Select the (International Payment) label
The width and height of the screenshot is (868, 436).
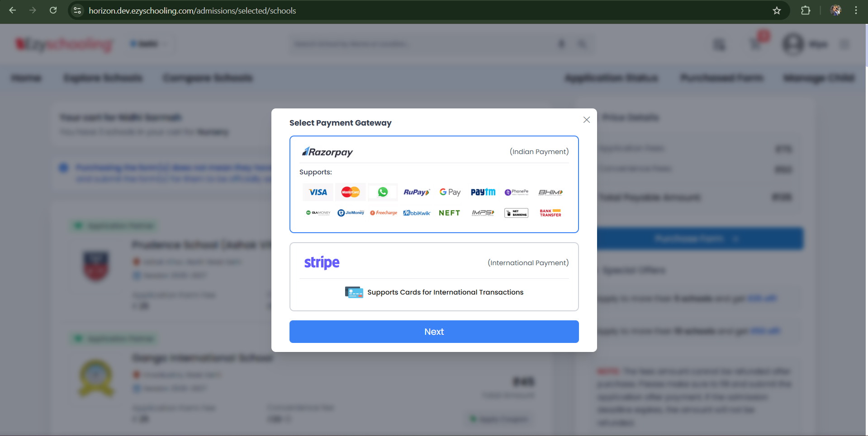[528, 263]
